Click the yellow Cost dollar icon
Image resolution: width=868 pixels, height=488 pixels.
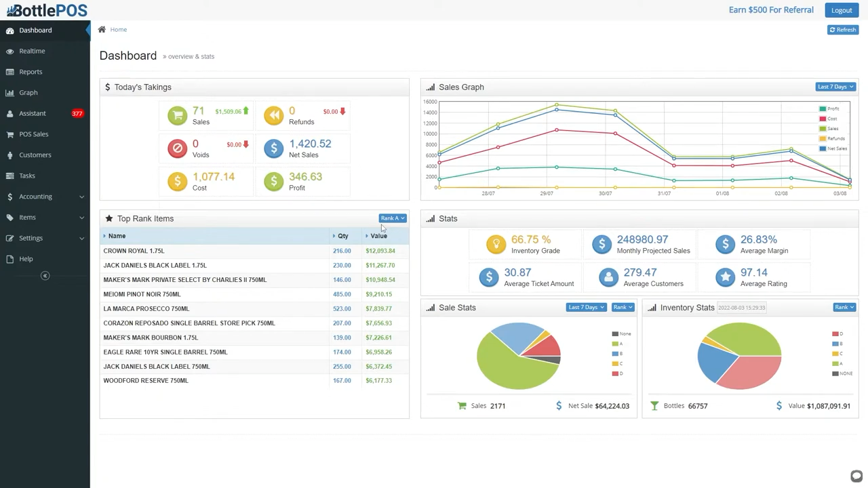coord(177,181)
